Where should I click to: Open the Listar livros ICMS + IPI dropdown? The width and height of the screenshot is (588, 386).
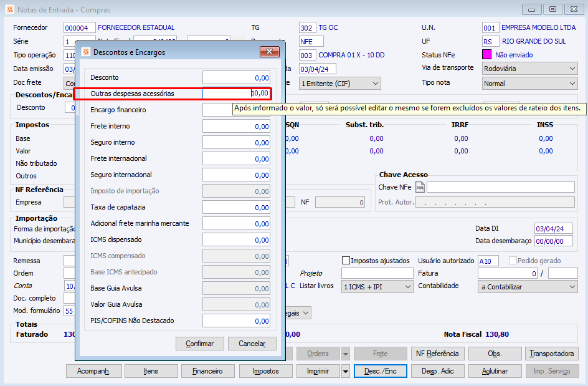tap(377, 287)
